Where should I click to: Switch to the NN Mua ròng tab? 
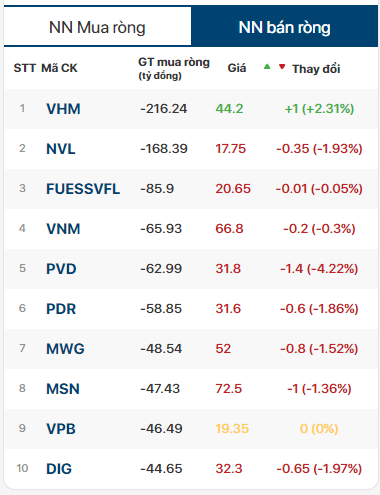[x=97, y=27]
